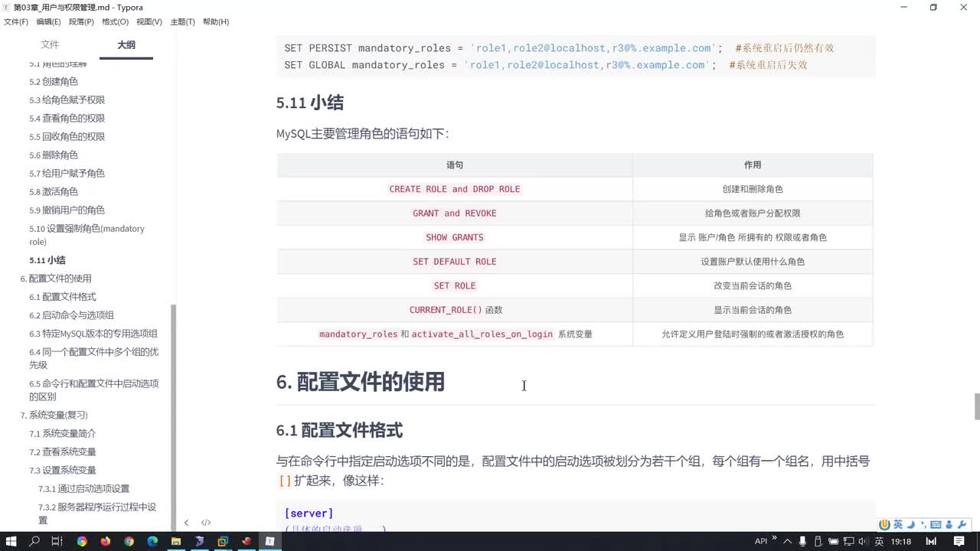Go to outline item 6.1 配置文件格式
This screenshot has height=551, width=980.
pos(63,297)
